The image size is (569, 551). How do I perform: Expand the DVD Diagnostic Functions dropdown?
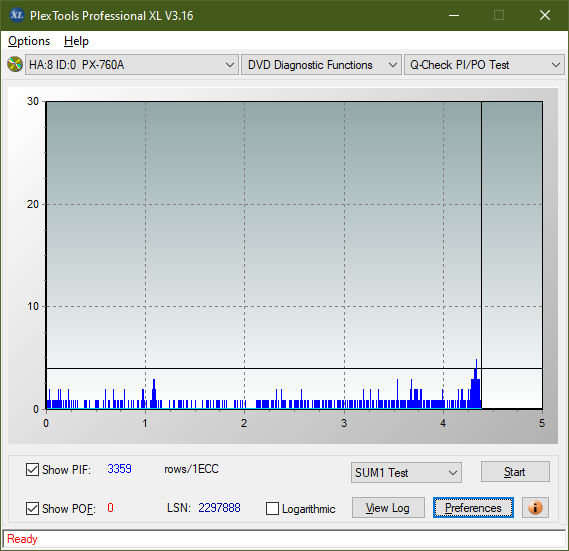point(321,65)
